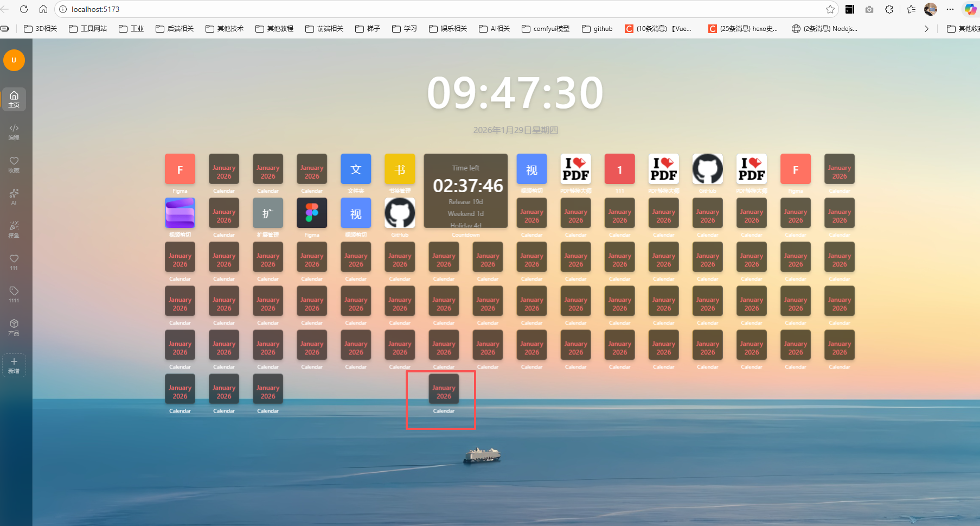Add page to favorites with star icon
The height and width of the screenshot is (526, 980).
(x=830, y=9)
